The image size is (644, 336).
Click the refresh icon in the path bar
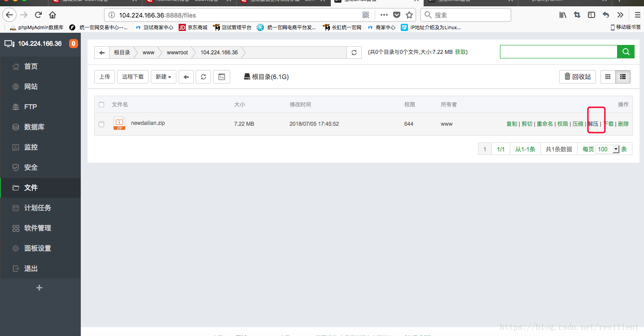pos(354,53)
